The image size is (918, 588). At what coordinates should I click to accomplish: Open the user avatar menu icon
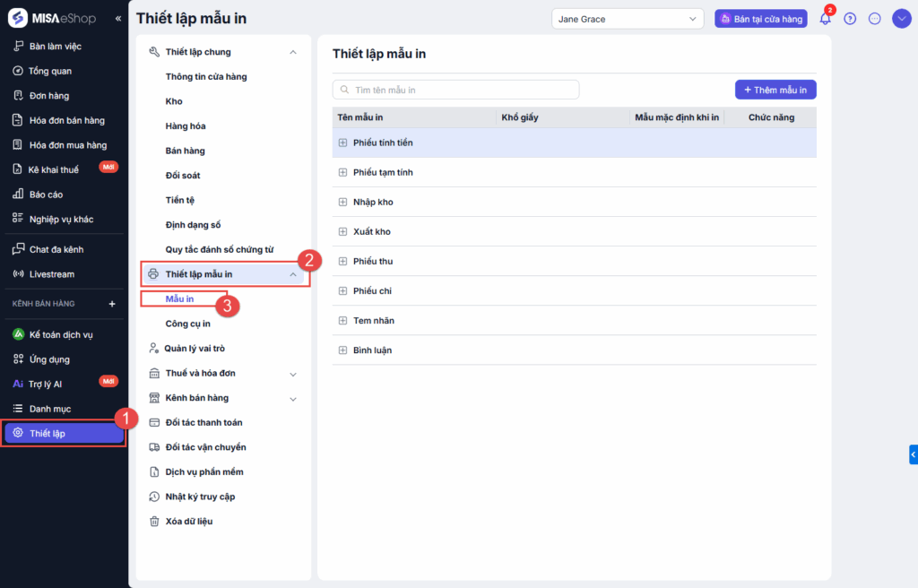tap(901, 19)
